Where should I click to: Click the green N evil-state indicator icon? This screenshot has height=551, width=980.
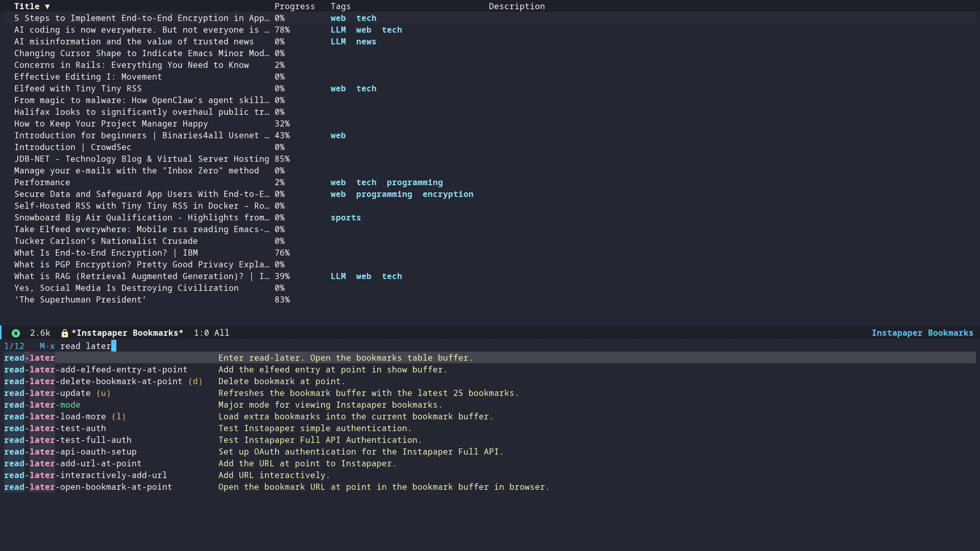click(16, 333)
